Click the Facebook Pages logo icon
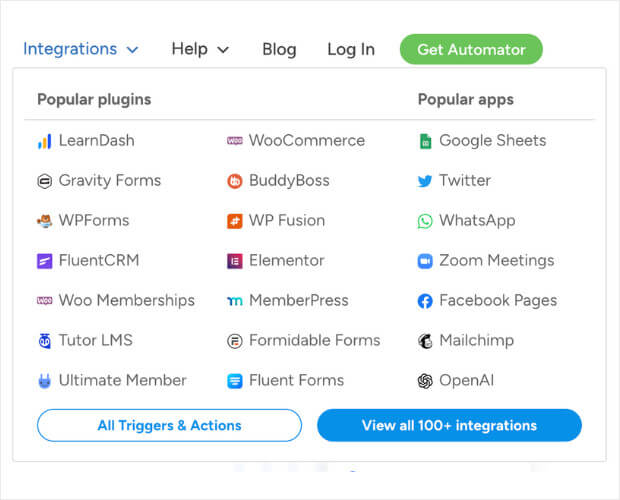Viewport: 620px width, 500px height. (425, 301)
